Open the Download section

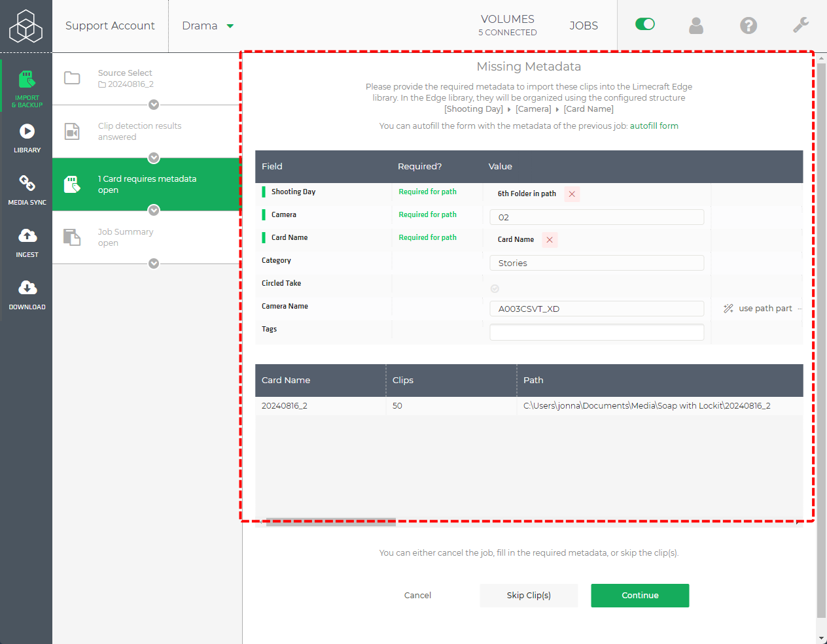coord(27,295)
